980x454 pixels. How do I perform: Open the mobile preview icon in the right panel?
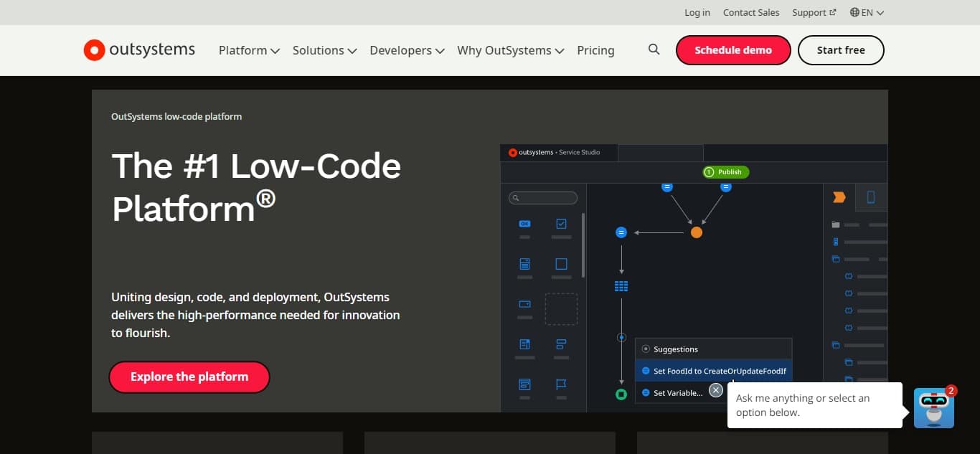point(872,197)
